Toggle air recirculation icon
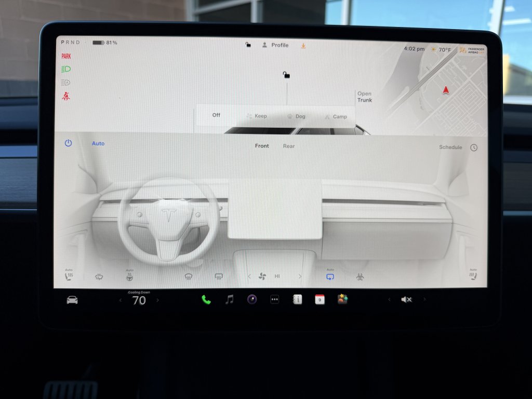 (330, 276)
